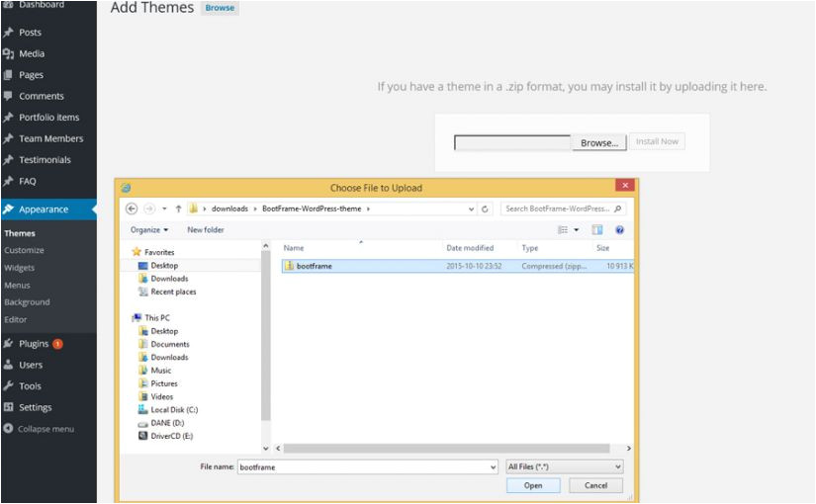Click the back arrow in the file dialog
This screenshot has height=504, width=816.
pyautogui.click(x=132, y=210)
